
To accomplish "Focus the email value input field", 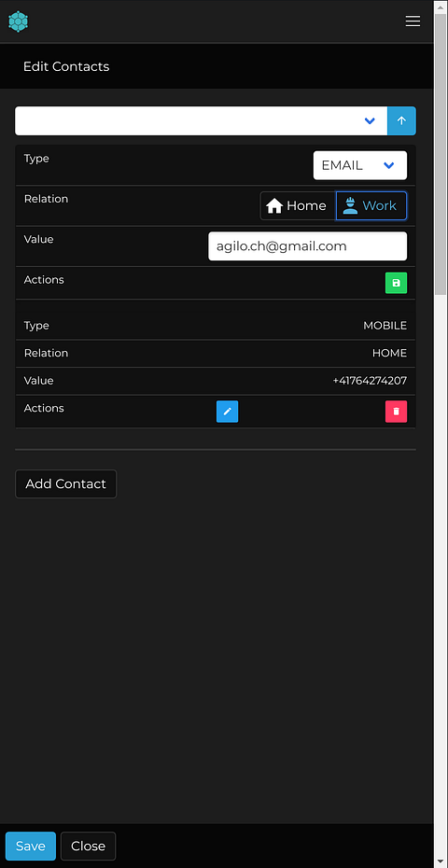I will coord(307,246).
